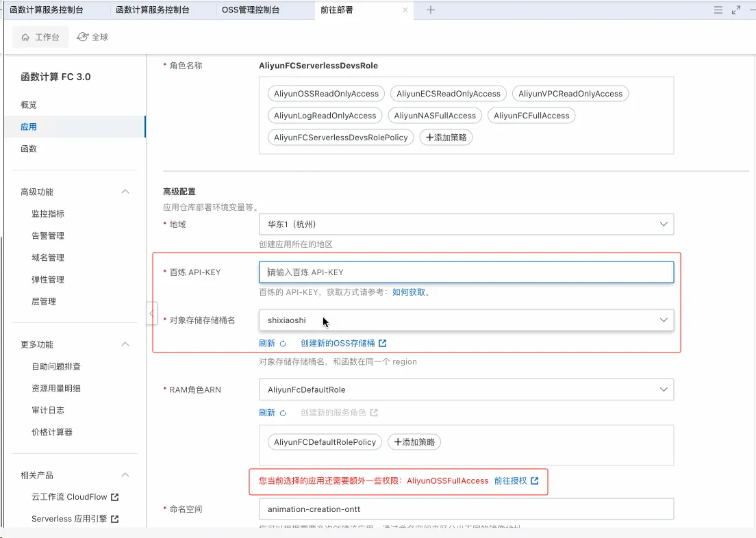Click the external link icon after 前往授权
The height and width of the screenshot is (538, 756).
tap(534, 481)
